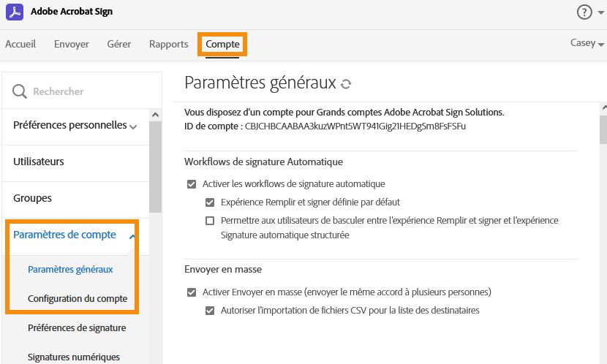Open the Rapports tab
The image size is (607, 364).
click(x=169, y=44)
